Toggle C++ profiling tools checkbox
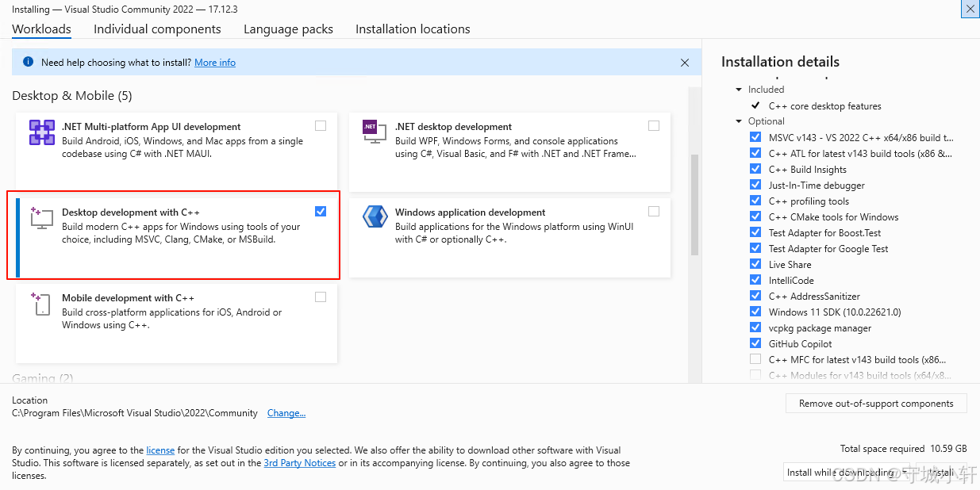The image size is (980, 490). [x=755, y=201]
